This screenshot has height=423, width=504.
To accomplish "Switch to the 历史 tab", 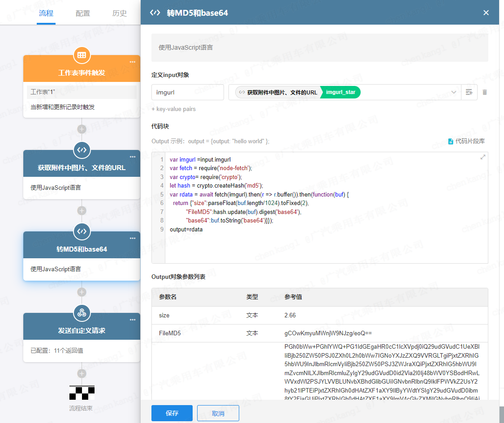I will [x=120, y=13].
